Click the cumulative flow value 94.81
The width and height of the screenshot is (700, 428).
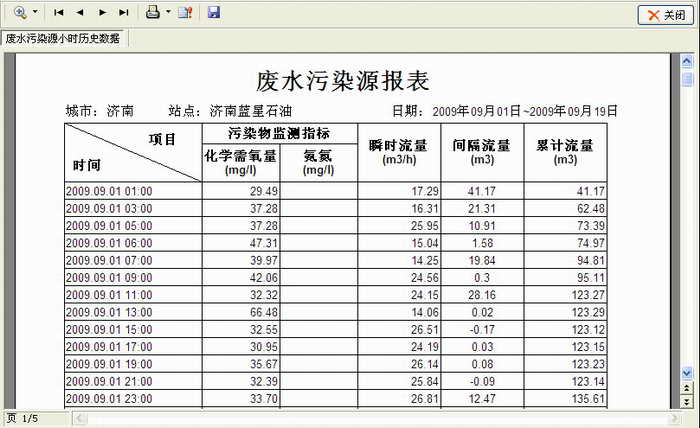click(591, 261)
